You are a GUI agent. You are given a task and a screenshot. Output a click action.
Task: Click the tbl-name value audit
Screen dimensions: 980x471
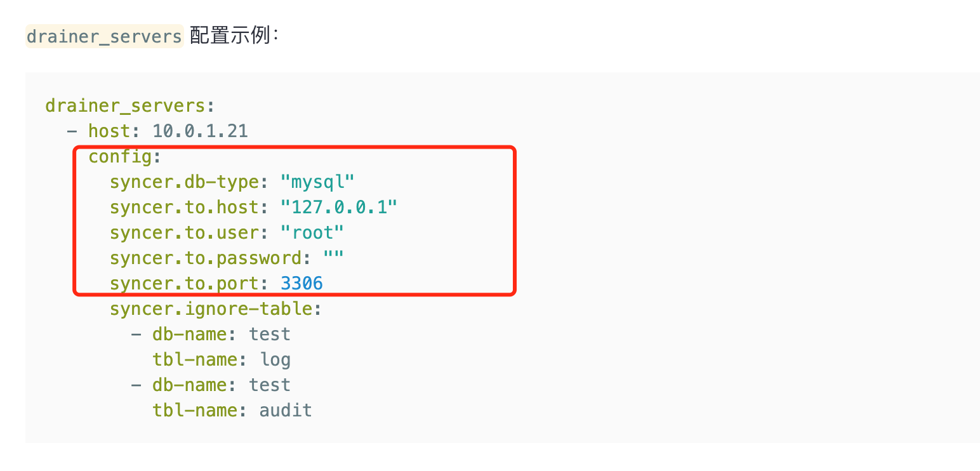(286, 410)
